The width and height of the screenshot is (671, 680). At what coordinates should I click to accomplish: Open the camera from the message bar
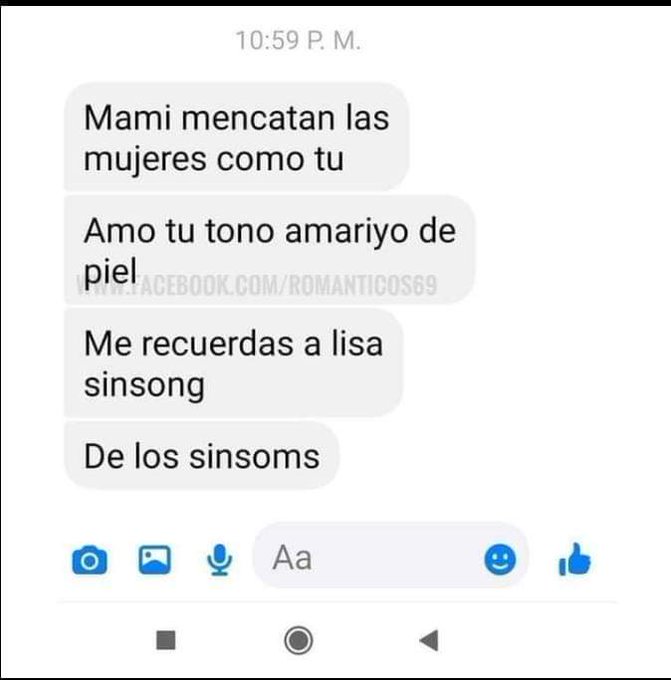[89, 560]
